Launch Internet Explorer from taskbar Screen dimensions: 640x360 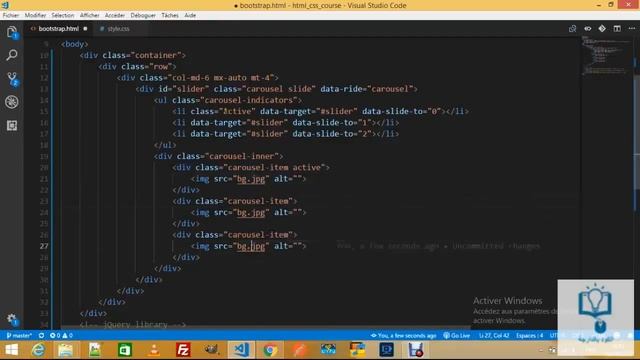pyautogui.click(x=38, y=350)
